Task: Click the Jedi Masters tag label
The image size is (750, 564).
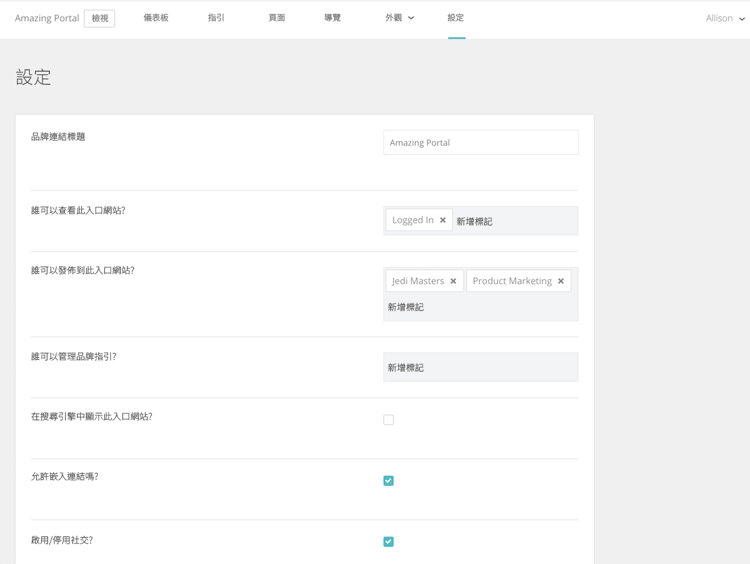Action: (x=418, y=281)
